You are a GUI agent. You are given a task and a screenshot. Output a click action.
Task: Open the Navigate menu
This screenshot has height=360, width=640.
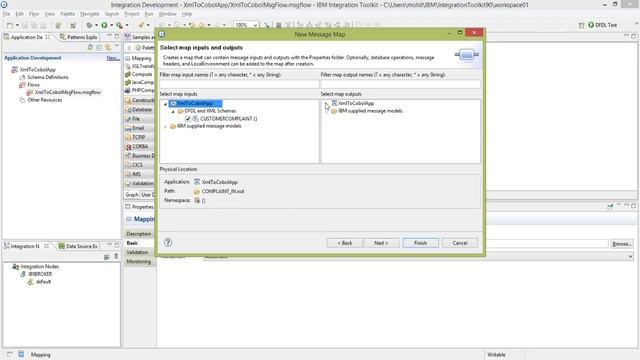click(x=89, y=14)
